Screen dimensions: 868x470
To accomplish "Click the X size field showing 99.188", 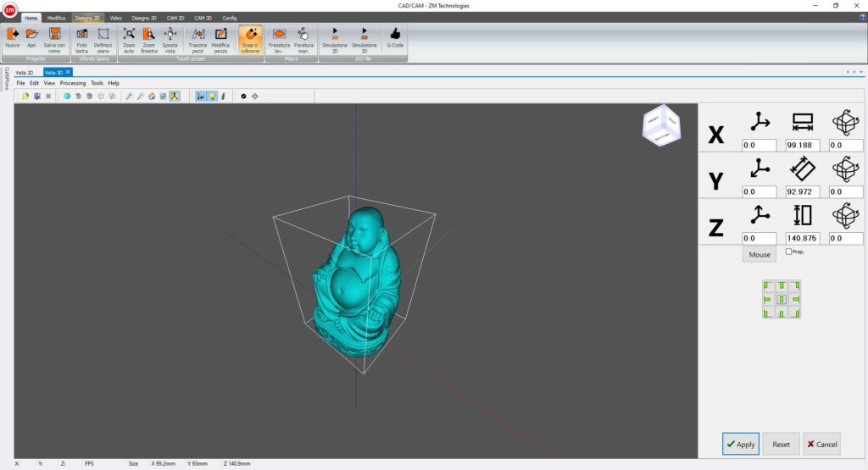I will pyautogui.click(x=802, y=146).
